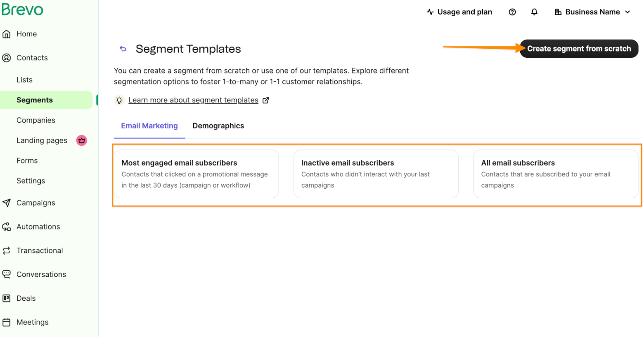The width and height of the screenshot is (644, 337).
Task: Open Deals in the sidebar
Action: pyautogui.click(x=26, y=298)
